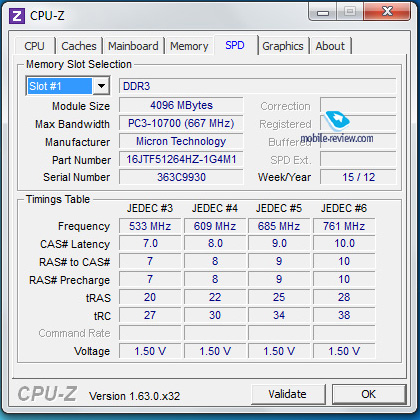Minimize the CPU-Z window
The width and height of the screenshot is (420, 420).
(323, 13)
